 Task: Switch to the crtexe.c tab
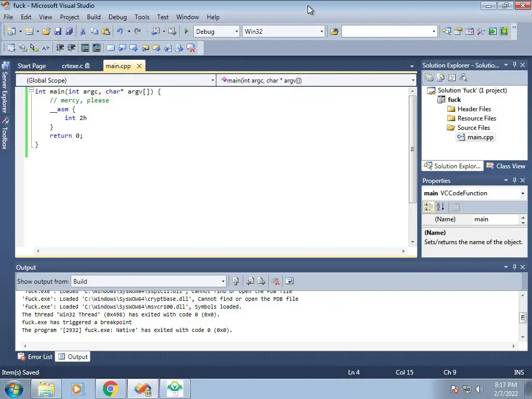pyautogui.click(x=75, y=66)
